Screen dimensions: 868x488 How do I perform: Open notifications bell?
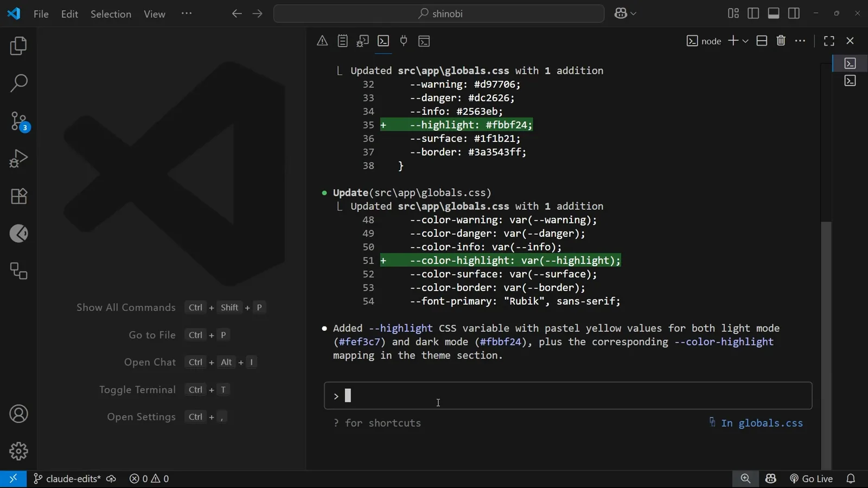coord(851,479)
